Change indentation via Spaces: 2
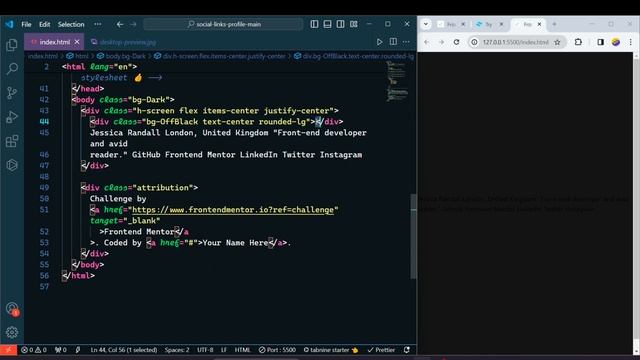The height and width of the screenshot is (360, 640). [x=177, y=350]
